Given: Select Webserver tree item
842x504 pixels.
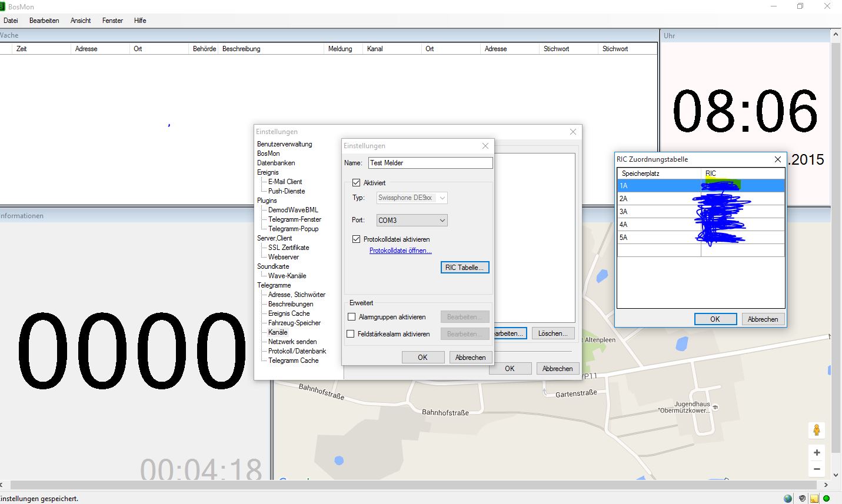Looking at the screenshot, I should point(284,257).
